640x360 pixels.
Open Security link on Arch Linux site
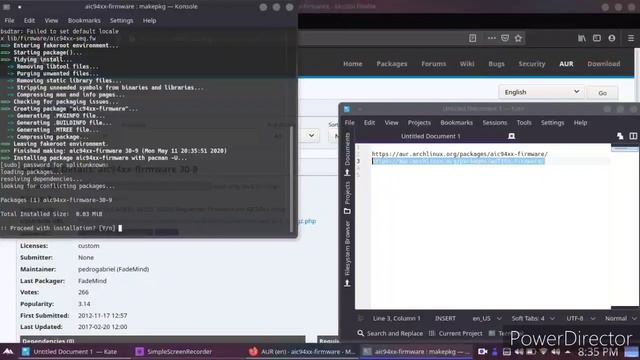pyautogui.click(x=532, y=64)
